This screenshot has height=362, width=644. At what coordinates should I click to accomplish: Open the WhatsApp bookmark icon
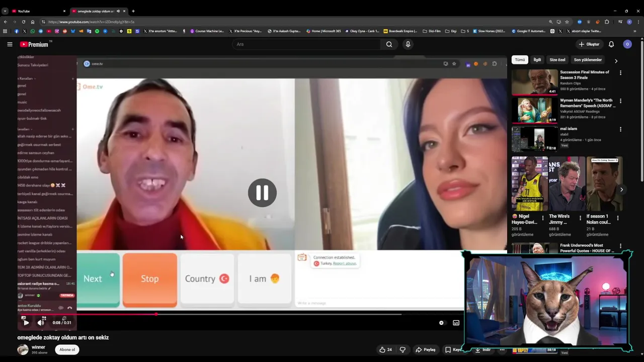(32, 31)
